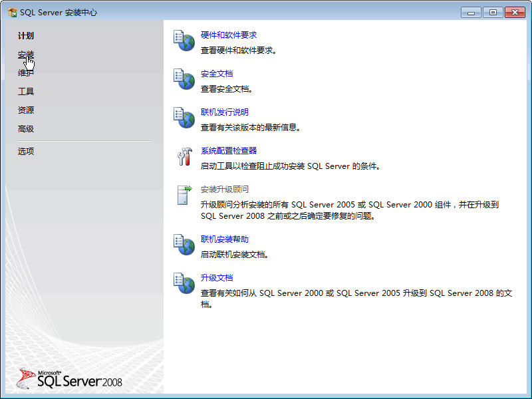Click the globe icon beside 升级文档
The image size is (532, 399).
pyautogui.click(x=184, y=283)
